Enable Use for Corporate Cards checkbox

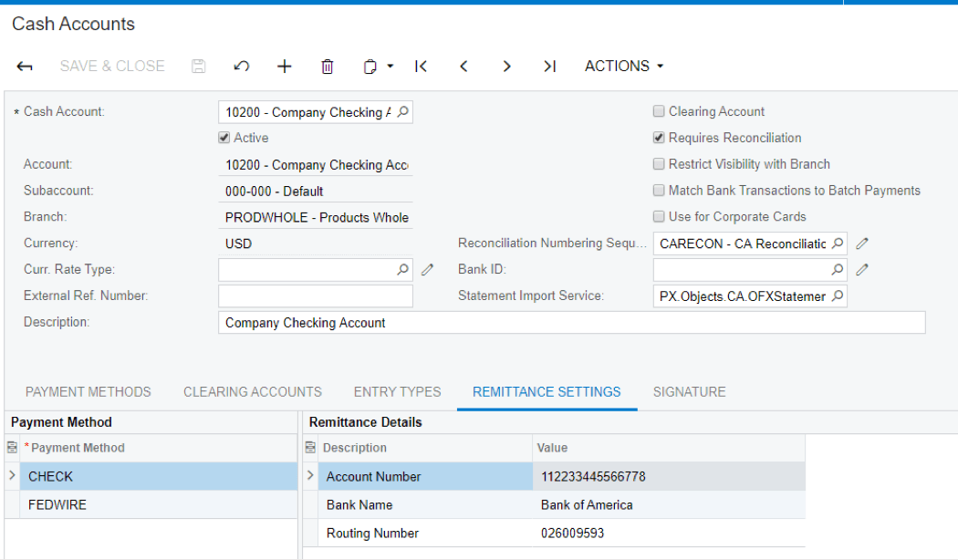(659, 216)
